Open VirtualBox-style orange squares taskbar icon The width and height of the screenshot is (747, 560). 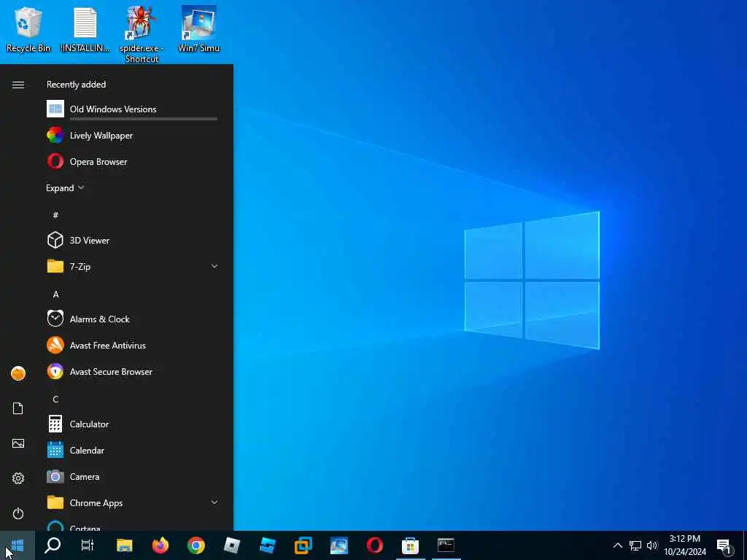pos(303,545)
